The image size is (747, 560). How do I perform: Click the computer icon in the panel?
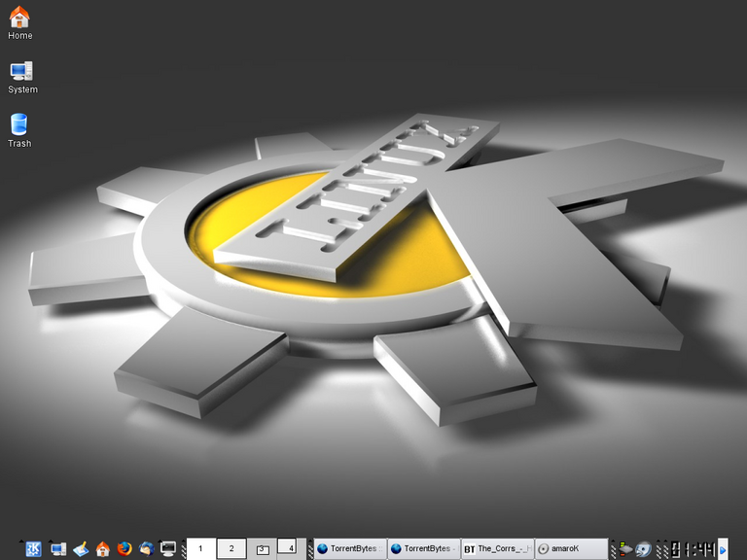coord(58,549)
